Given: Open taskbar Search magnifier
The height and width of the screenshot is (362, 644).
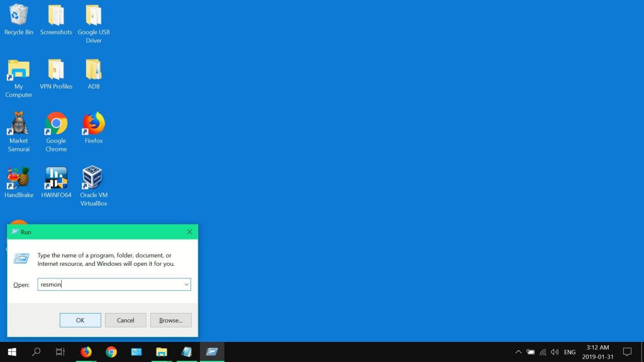Looking at the screenshot, I should pos(36,352).
